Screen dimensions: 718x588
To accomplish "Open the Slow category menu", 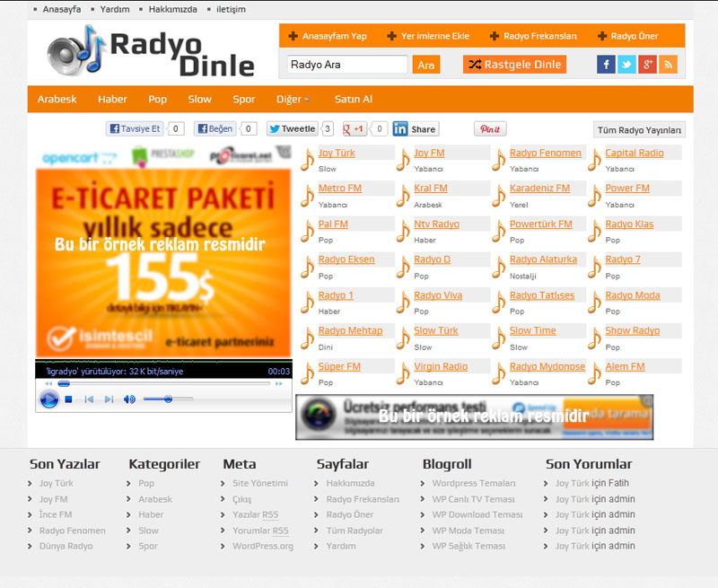I will point(199,99).
